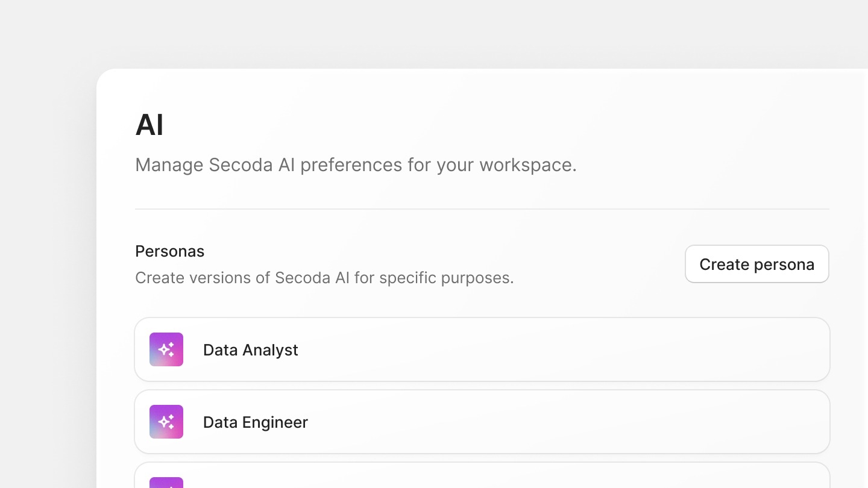Screen dimensions: 868x488
Task: Click the 'Manage Secoda AI preferences' subtitle
Action: point(356,165)
